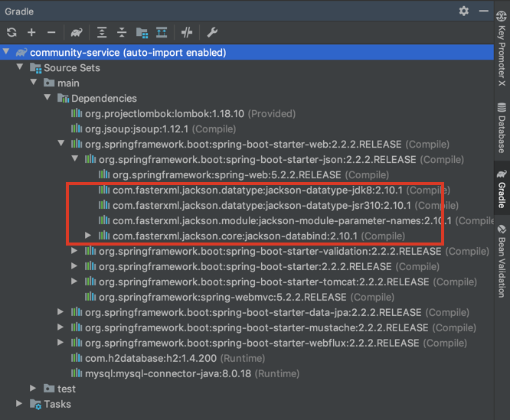The image size is (510, 420).
Task: Select Dependencies tree label
Action: 104,99
